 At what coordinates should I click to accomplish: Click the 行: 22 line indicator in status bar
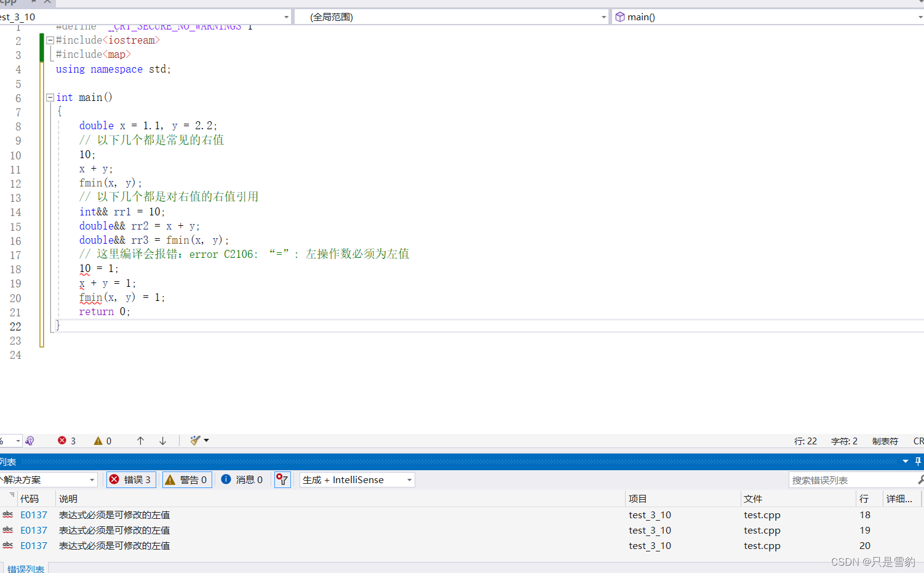(805, 441)
